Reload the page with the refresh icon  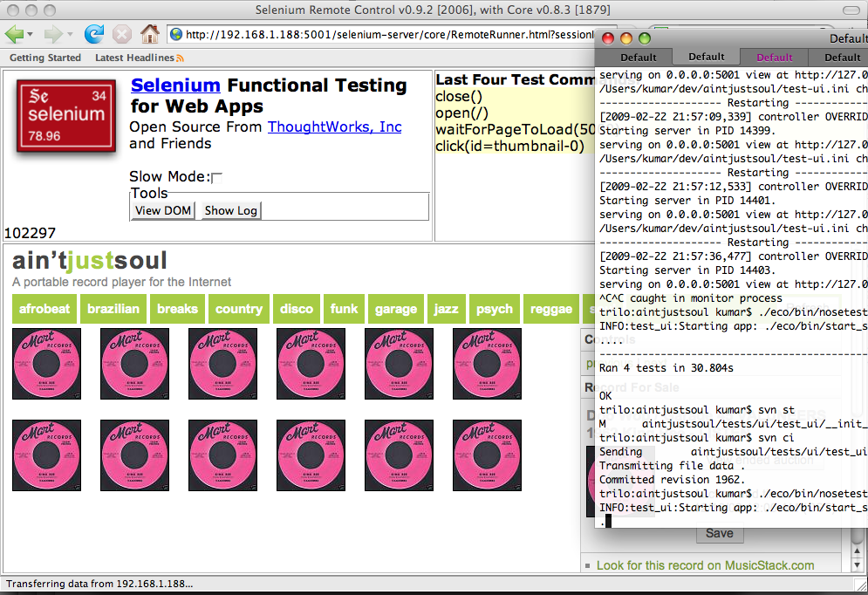point(94,34)
